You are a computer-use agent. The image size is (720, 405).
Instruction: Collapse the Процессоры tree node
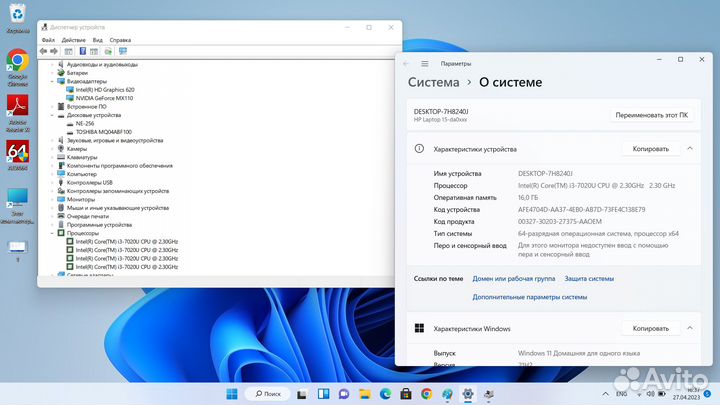pyautogui.click(x=52, y=233)
